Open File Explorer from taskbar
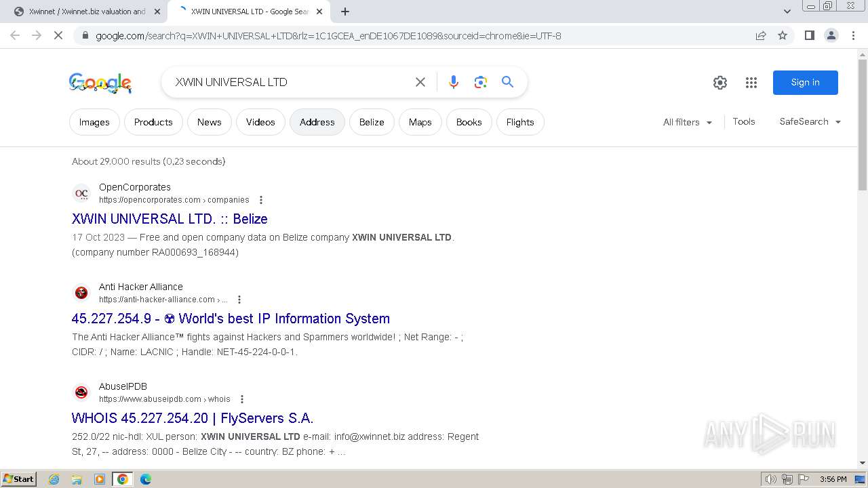Image resolution: width=868 pixels, height=488 pixels. [x=77, y=479]
